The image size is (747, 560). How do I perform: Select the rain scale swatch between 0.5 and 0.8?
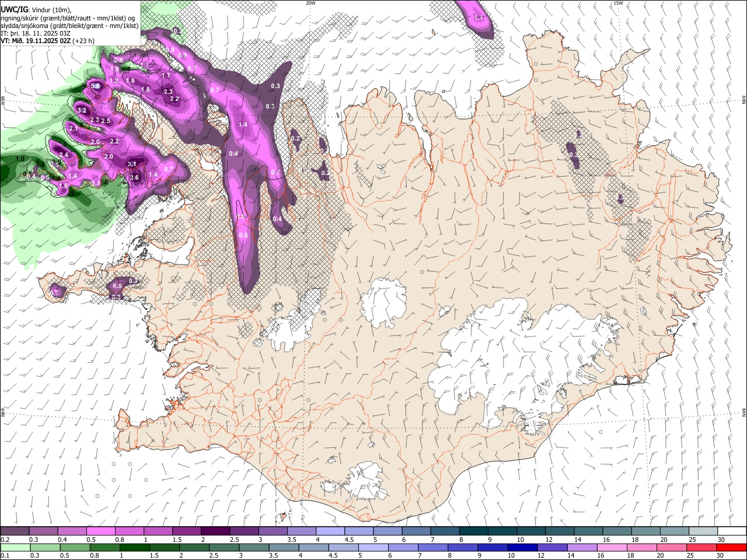point(75,547)
